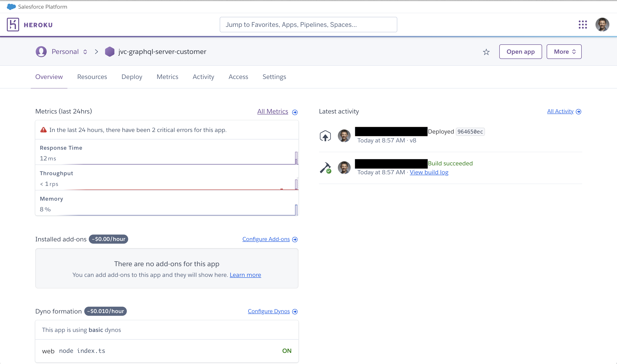Expand the More options dropdown
The width and height of the screenshot is (617, 364).
(x=564, y=51)
